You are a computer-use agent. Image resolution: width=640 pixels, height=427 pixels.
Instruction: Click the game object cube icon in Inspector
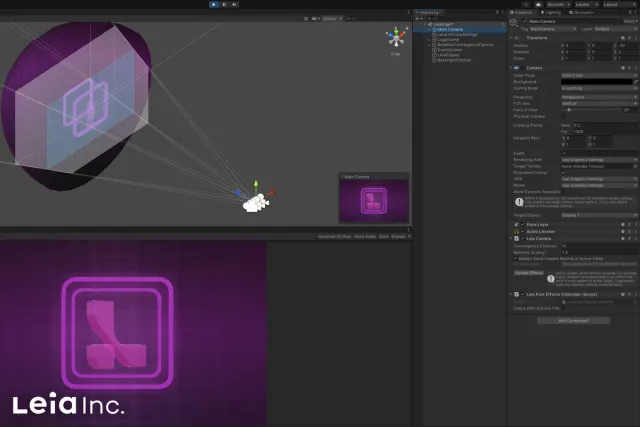coord(514,22)
